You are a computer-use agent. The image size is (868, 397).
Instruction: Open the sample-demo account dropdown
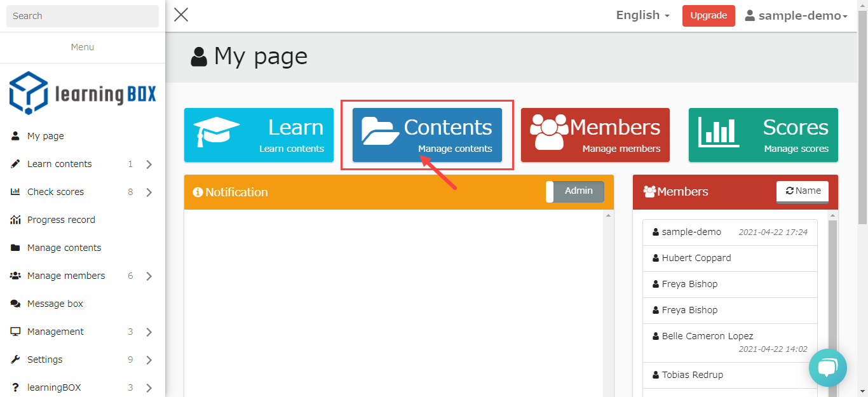[796, 16]
